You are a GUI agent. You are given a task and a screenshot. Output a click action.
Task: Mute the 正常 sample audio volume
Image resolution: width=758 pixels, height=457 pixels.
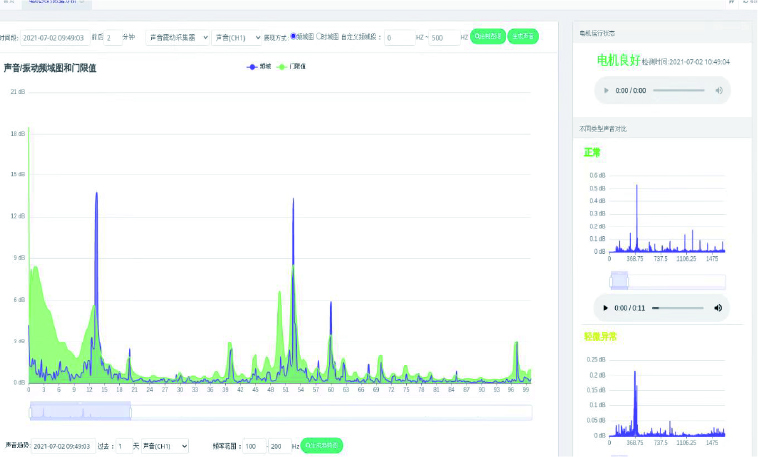718,308
